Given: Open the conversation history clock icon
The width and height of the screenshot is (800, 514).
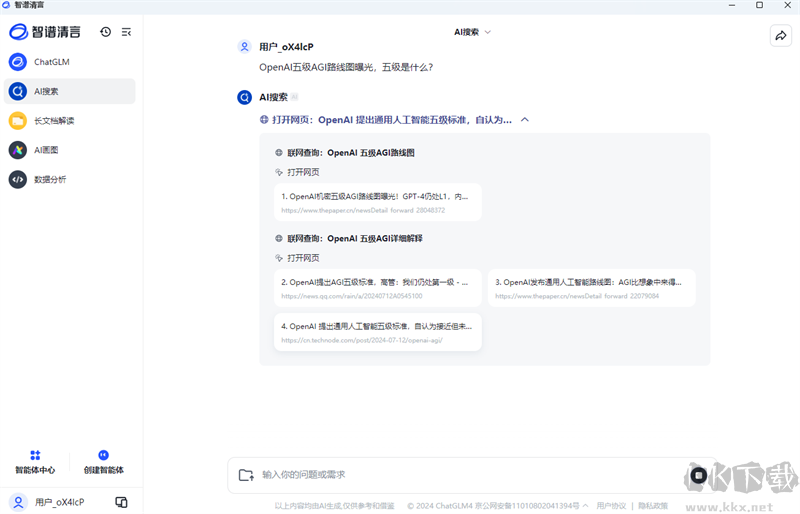Looking at the screenshot, I should coord(106,32).
